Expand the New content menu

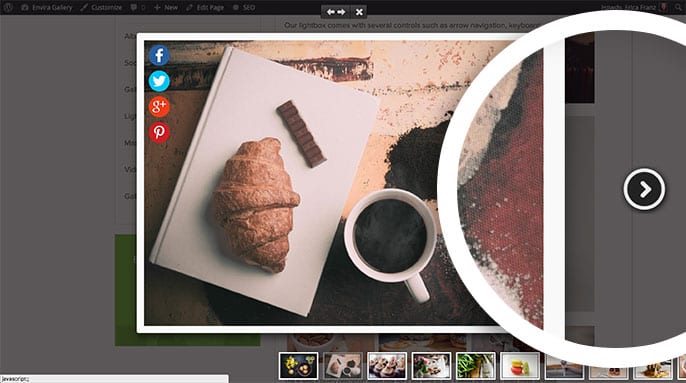(x=166, y=7)
